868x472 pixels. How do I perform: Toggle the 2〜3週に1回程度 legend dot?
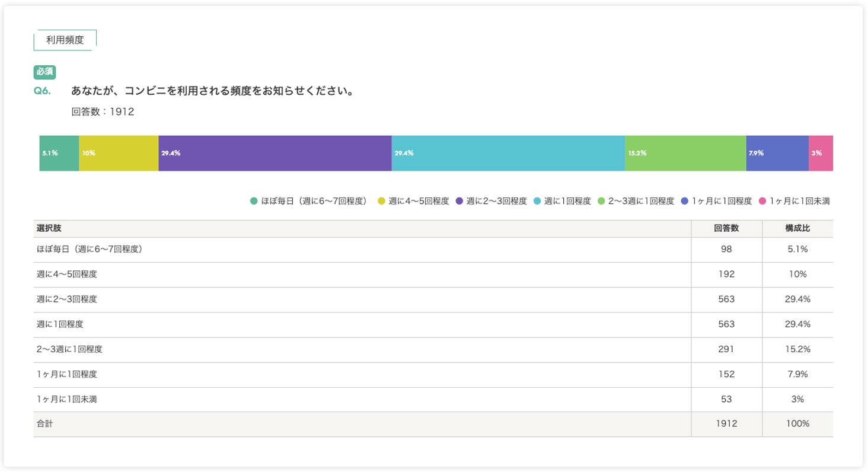click(x=602, y=201)
